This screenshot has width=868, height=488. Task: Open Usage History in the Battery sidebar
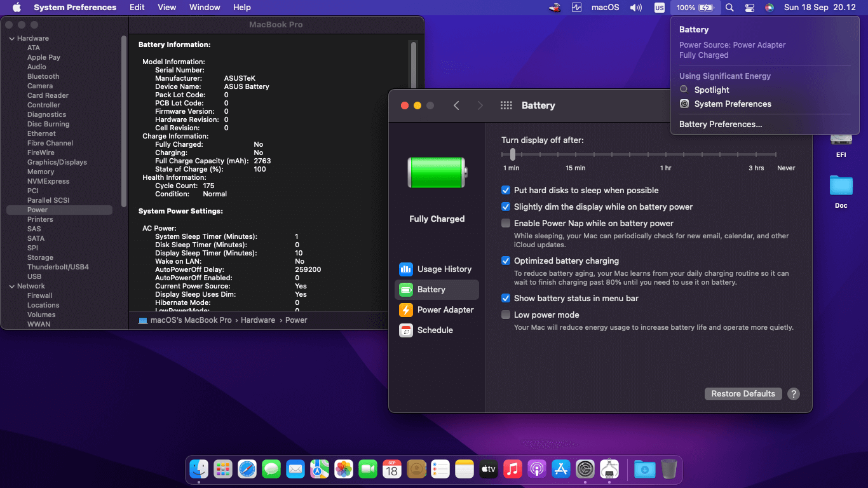click(x=437, y=269)
